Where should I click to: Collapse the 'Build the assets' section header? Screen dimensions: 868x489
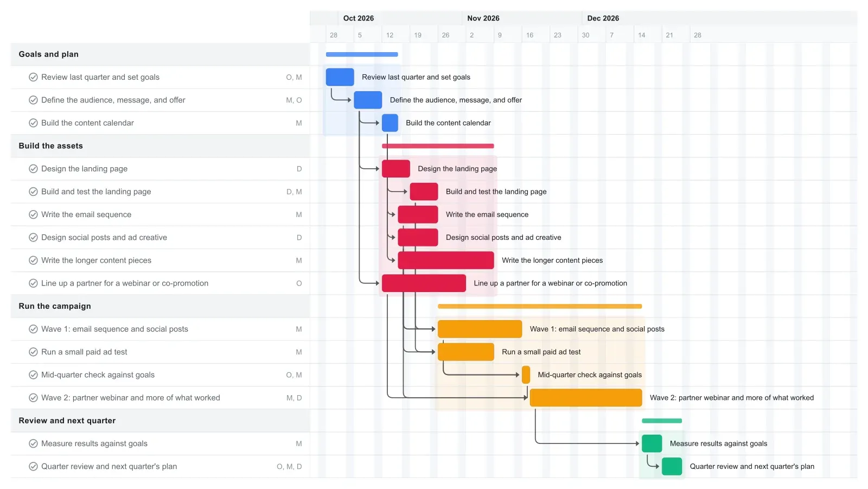point(160,146)
